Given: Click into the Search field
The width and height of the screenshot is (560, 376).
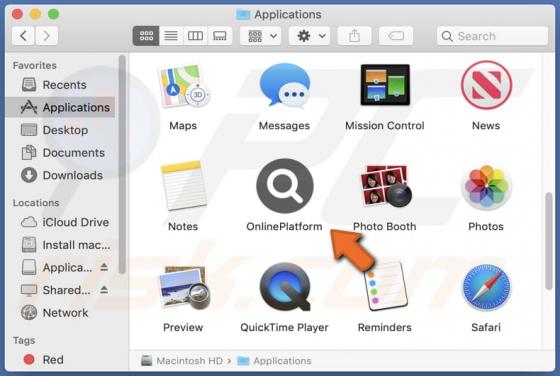Looking at the screenshot, I should tap(492, 36).
